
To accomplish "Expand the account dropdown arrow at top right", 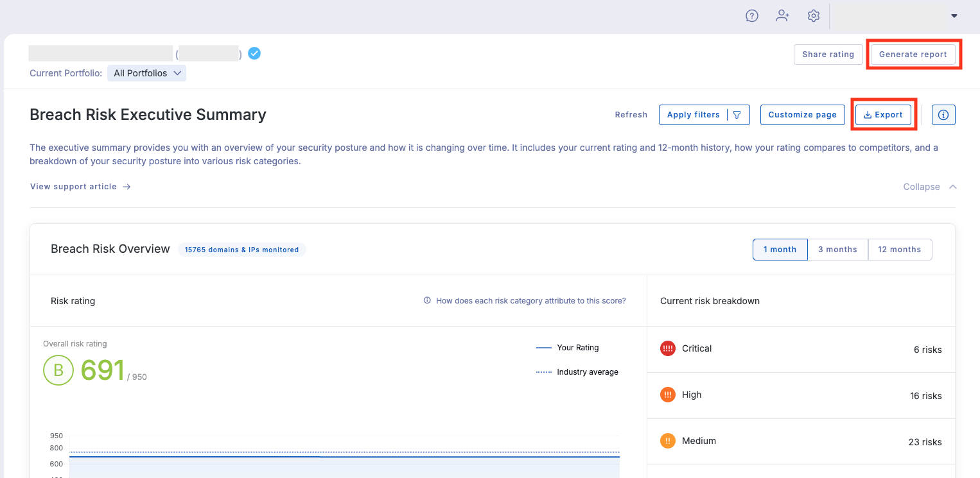I will (x=954, y=16).
